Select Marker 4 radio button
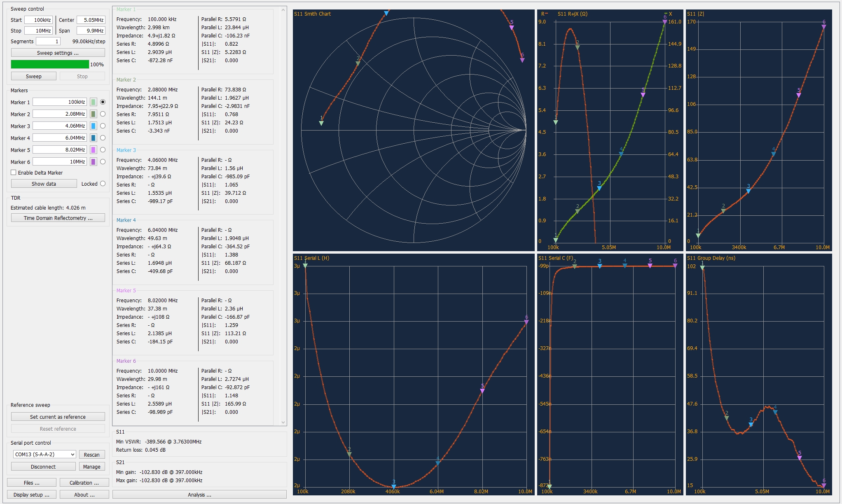The image size is (842, 504). point(103,138)
